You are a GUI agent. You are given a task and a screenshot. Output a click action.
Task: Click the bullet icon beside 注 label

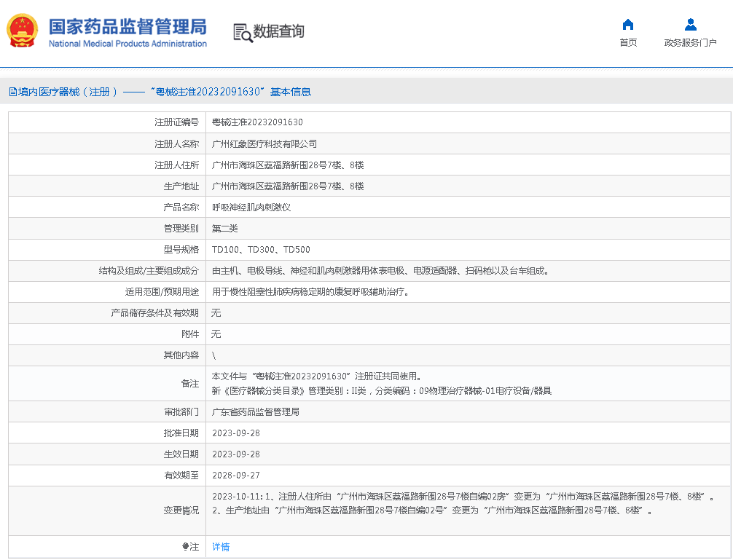pos(185,547)
